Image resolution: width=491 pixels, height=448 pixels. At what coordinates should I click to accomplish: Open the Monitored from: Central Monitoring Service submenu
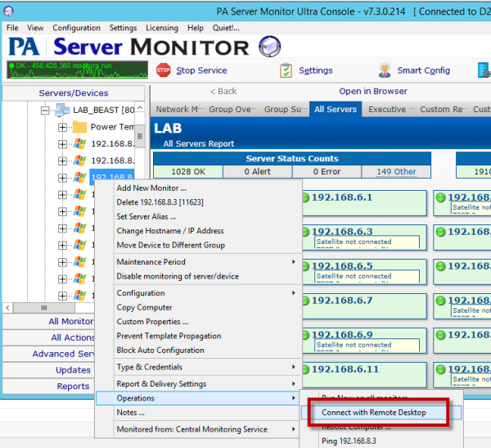coord(205,429)
